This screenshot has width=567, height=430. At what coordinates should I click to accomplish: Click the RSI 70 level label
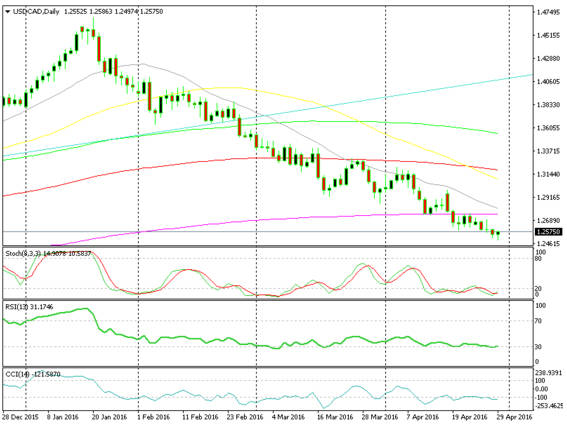(x=539, y=321)
